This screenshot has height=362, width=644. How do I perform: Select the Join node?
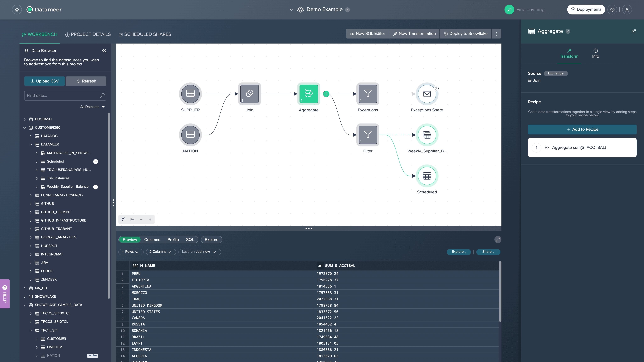pos(249,94)
